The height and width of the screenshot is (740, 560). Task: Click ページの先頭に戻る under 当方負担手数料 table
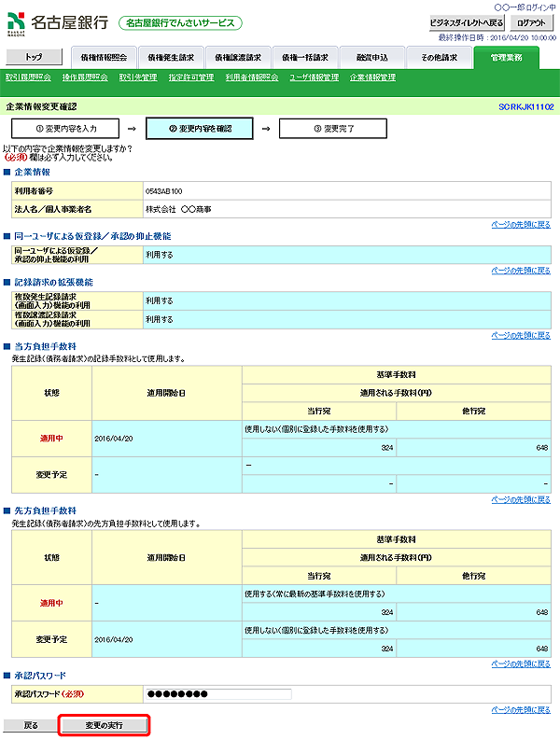click(521, 500)
